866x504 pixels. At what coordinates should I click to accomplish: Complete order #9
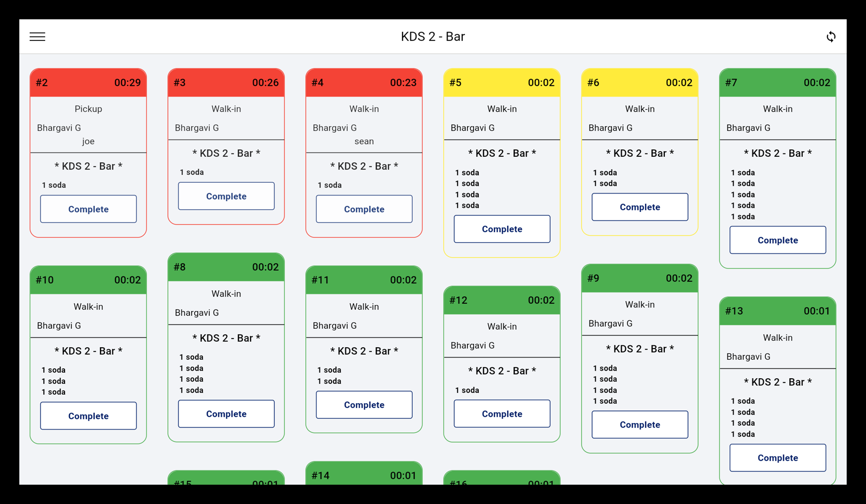point(639,424)
